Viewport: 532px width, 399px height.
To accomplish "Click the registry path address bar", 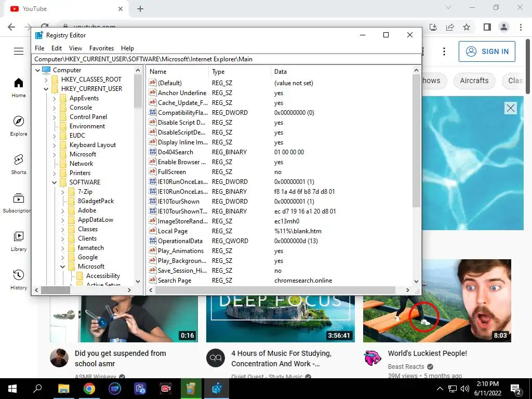I will 227,59.
